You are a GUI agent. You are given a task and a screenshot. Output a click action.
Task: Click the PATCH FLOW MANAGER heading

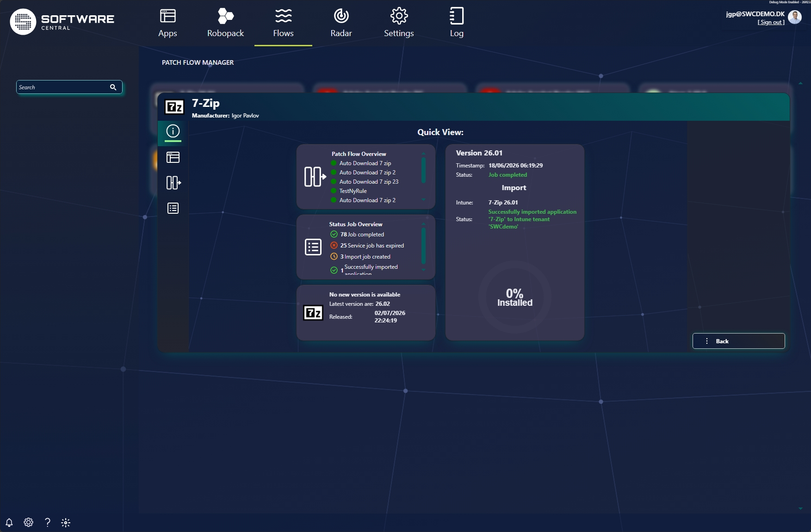(198, 62)
